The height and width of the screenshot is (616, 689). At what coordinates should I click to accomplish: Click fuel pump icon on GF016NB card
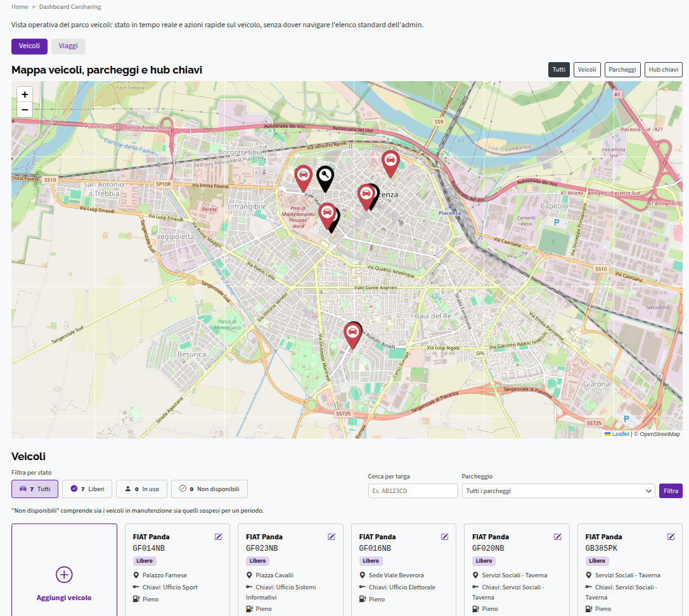tap(363, 599)
